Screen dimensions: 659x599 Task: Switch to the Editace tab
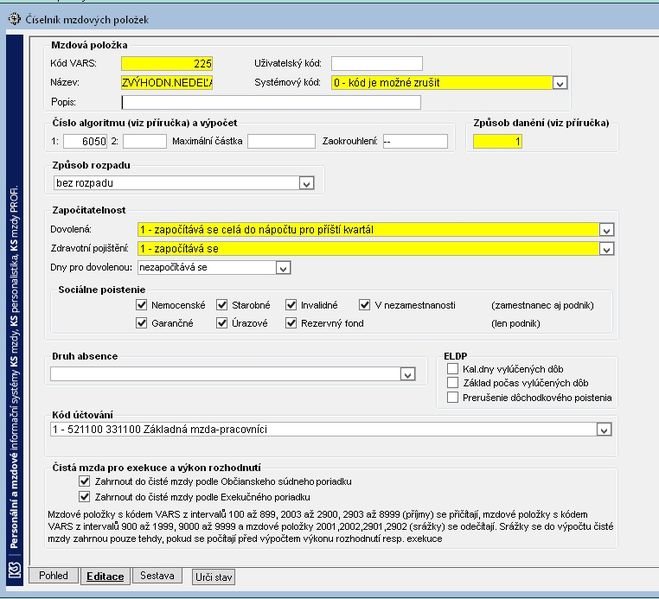(x=105, y=576)
